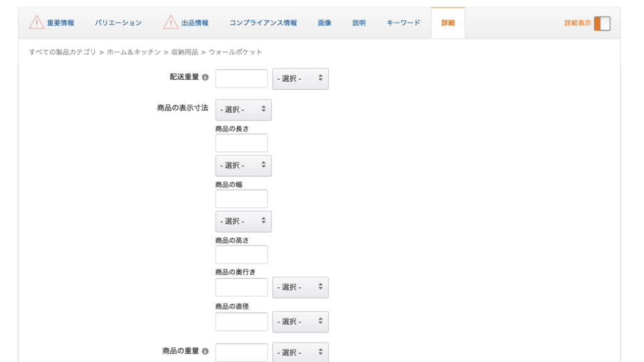Select the キーワード tab
The width and height of the screenshot is (644, 362).
coord(403,23)
